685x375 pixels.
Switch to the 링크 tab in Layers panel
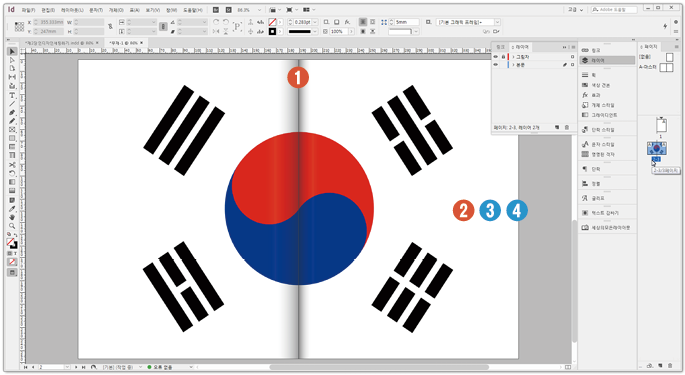point(501,47)
